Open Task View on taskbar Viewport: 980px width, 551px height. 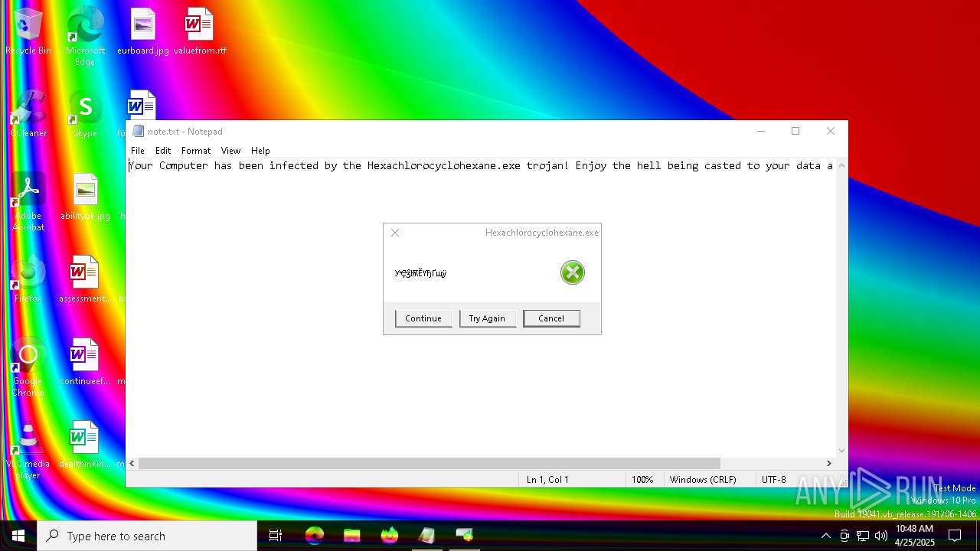(x=276, y=536)
